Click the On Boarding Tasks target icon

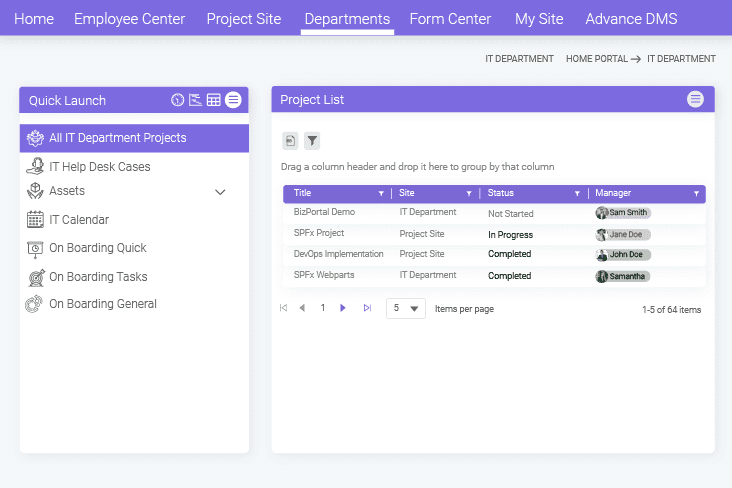(x=36, y=277)
